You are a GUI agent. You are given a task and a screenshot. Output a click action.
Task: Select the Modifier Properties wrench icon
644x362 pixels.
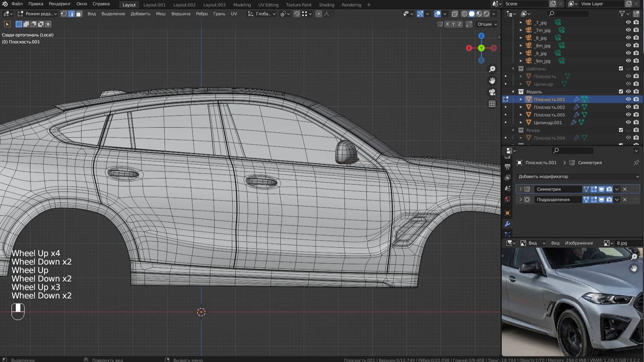tap(508, 223)
